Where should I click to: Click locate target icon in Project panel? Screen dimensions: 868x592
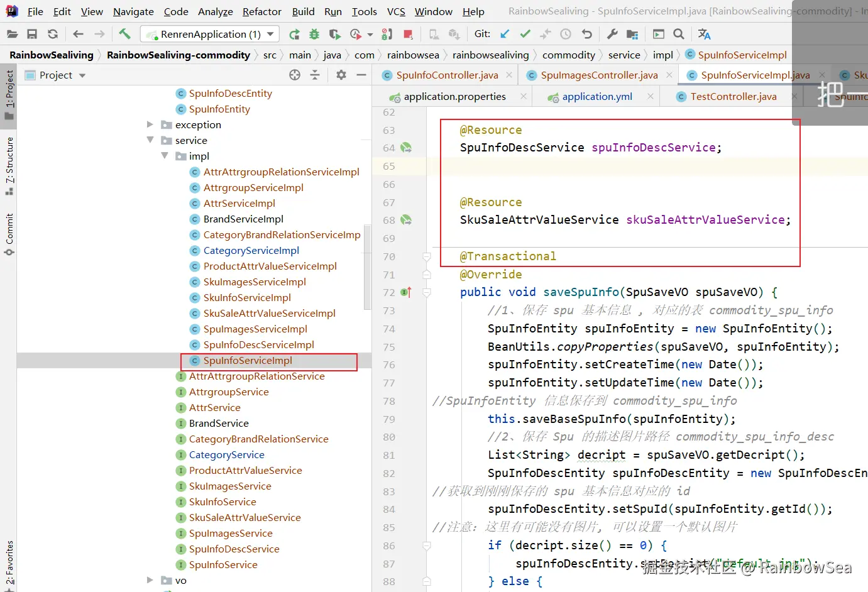[295, 75]
